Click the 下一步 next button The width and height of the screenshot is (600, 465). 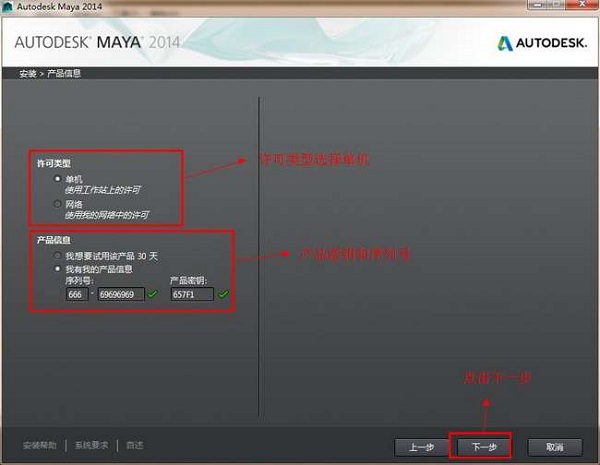pyautogui.click(x=483, y=447)
